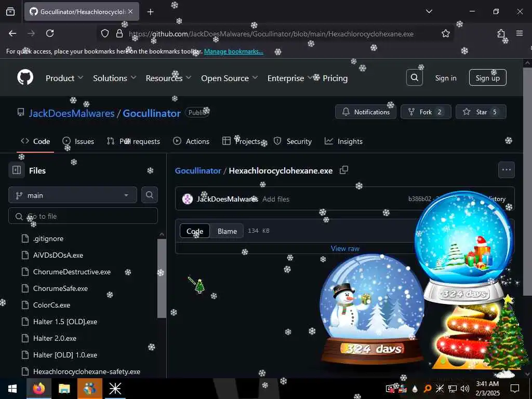Open the repository Code tab
This screenshot has height=399, width=532.
point(35,141)
